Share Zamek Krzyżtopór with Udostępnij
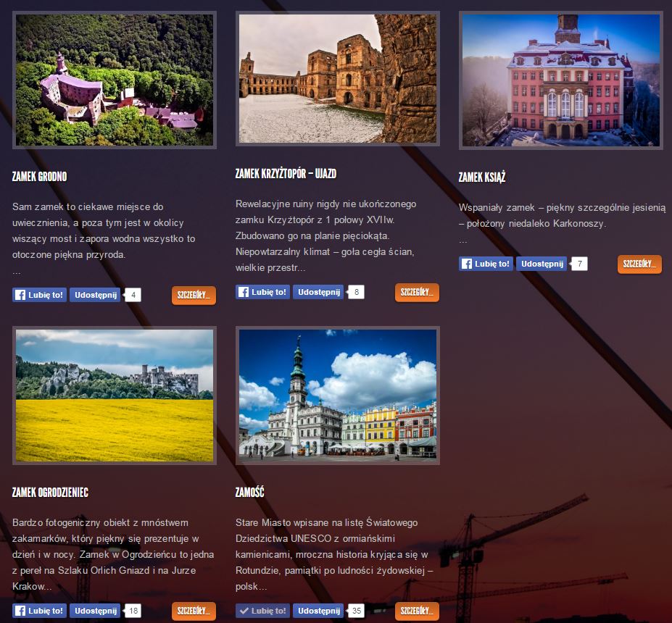This screenshot has height=623, width=672. tap(318, 292)
